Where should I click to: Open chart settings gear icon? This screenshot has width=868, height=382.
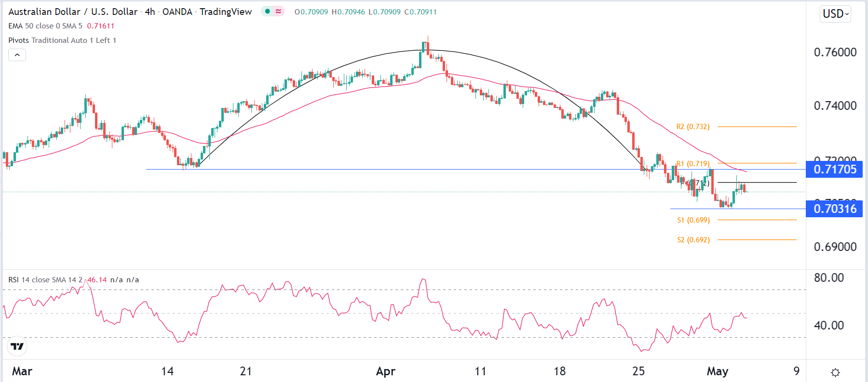click(x=836, y=372)
